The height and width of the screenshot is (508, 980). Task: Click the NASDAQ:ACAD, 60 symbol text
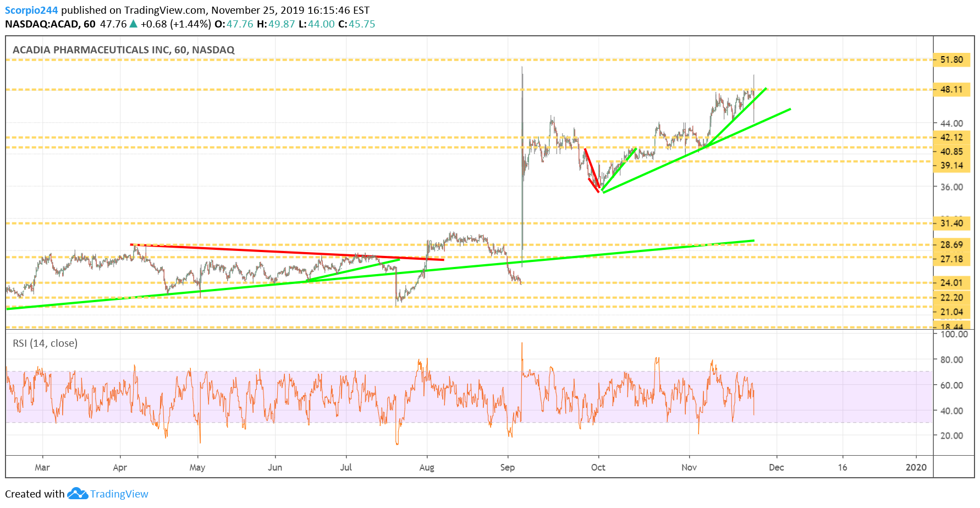click(50, 24)
